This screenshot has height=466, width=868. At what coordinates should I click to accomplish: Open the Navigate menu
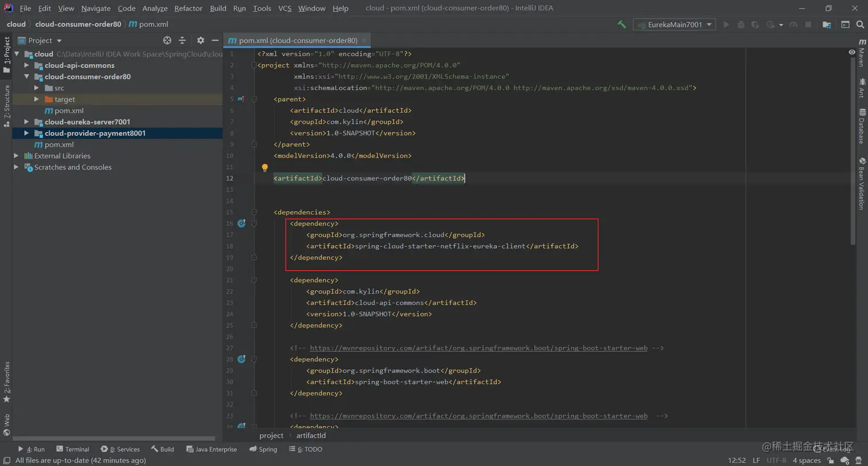pos(95,8)
